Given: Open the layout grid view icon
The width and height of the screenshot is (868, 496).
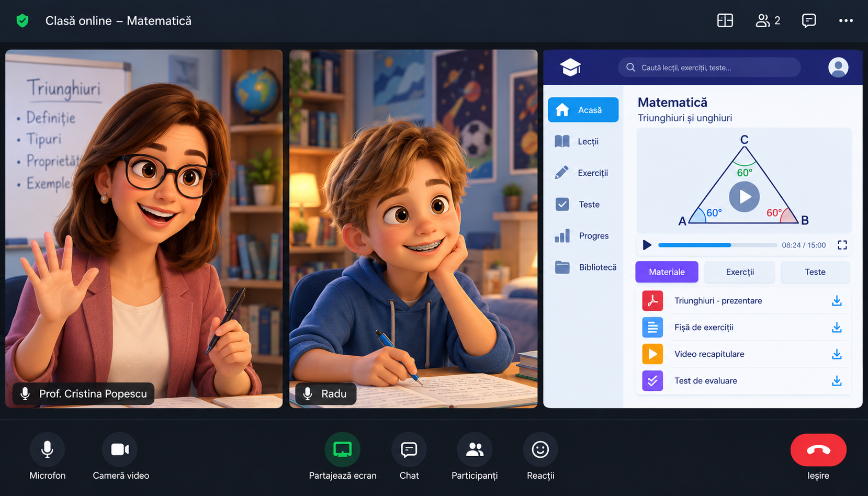Looking at the screenshot, I should point(725,20).
